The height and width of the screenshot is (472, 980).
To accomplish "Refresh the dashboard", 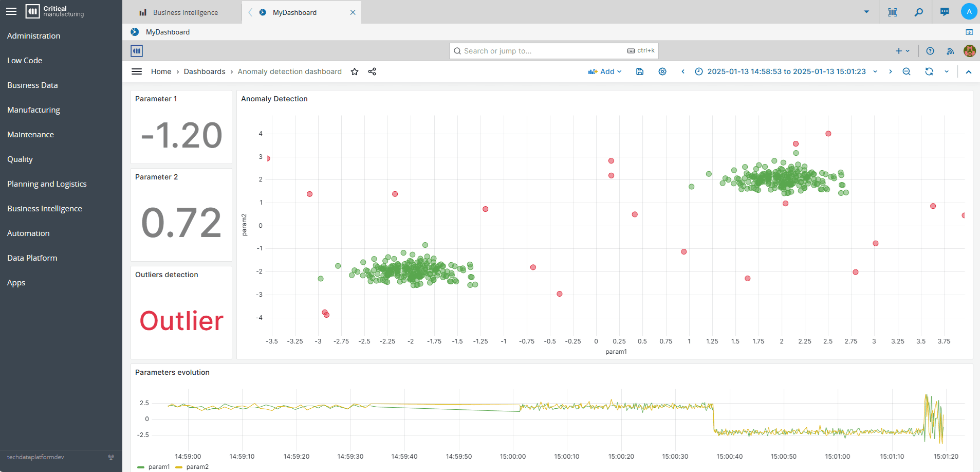I will click(929, 71).
